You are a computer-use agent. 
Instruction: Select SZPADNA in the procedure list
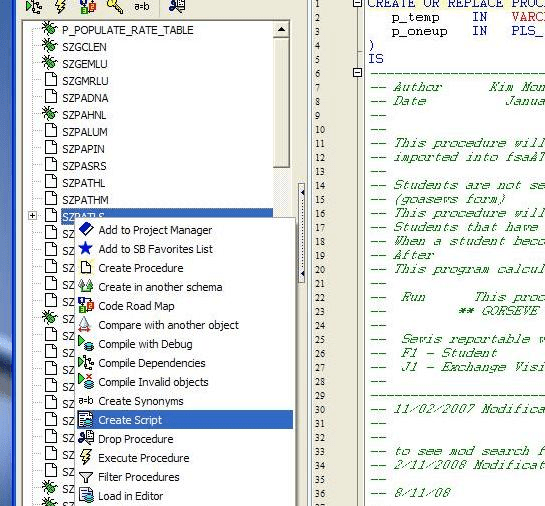85,98
